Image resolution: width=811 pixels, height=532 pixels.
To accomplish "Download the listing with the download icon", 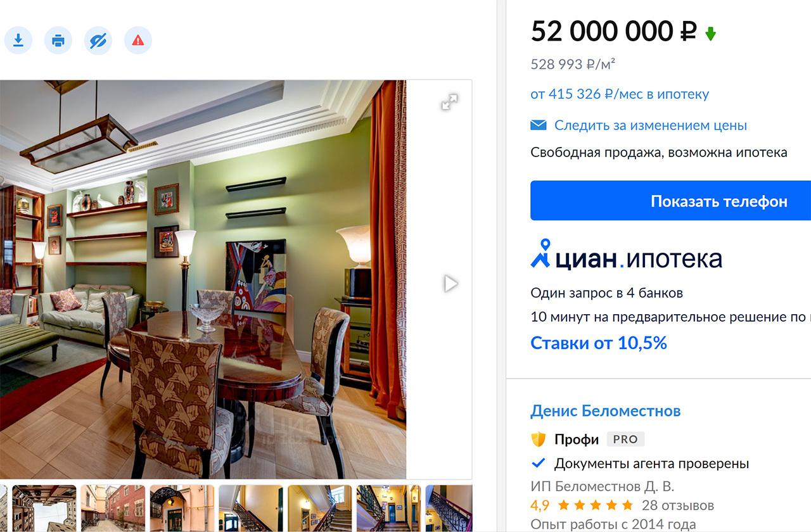I will (18, 41).
